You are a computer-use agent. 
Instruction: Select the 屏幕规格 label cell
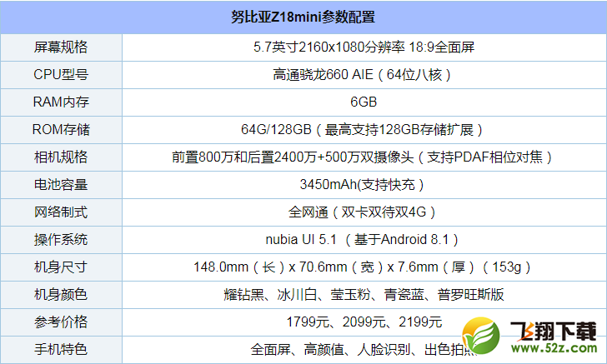61,47
